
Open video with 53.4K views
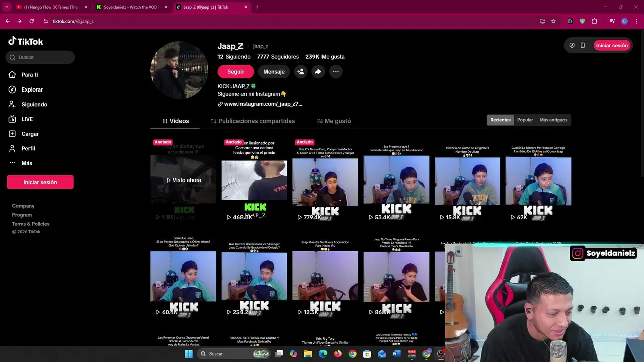[x=396, y=180]
